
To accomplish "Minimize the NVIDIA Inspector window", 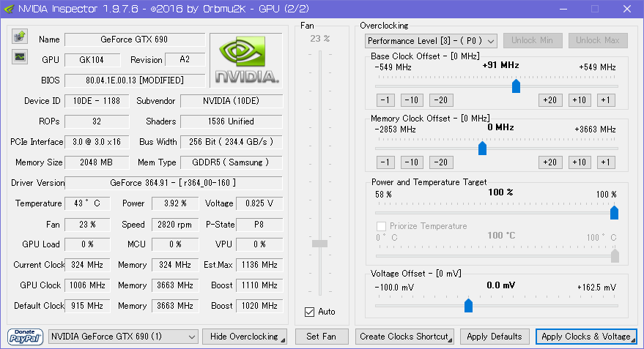I will tap(563, 9).
